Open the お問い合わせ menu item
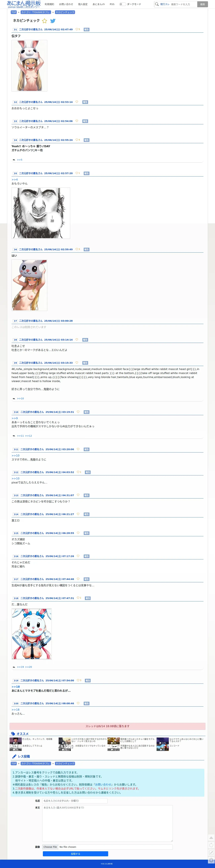Screen dimensions: 215x868 pyautogui.click(x=66, y=4)
